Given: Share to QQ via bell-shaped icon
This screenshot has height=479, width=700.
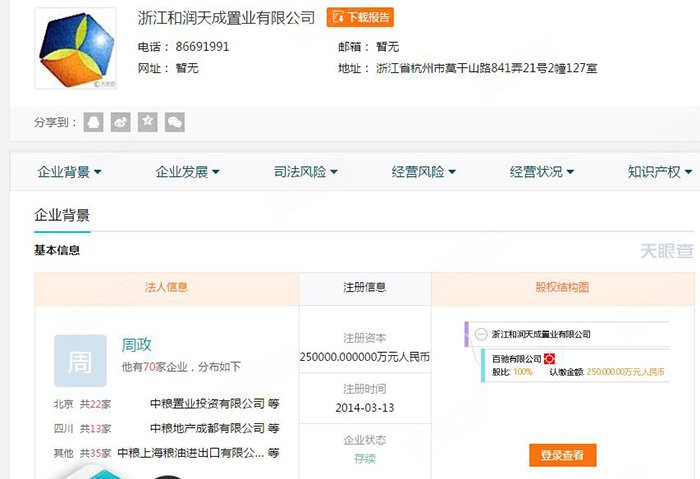Looking at the screenshot, I should pos(93,122).
